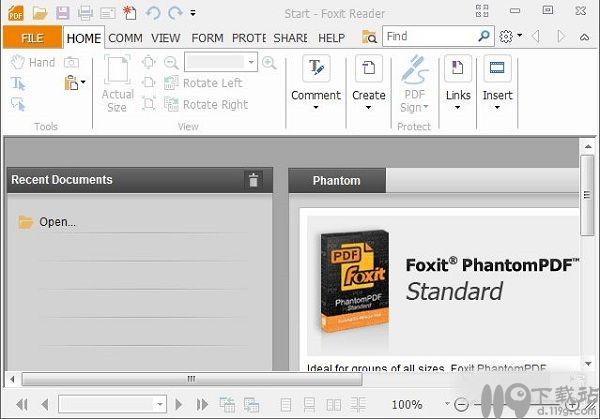Click the Find magnifier search icon

point(484,36)
